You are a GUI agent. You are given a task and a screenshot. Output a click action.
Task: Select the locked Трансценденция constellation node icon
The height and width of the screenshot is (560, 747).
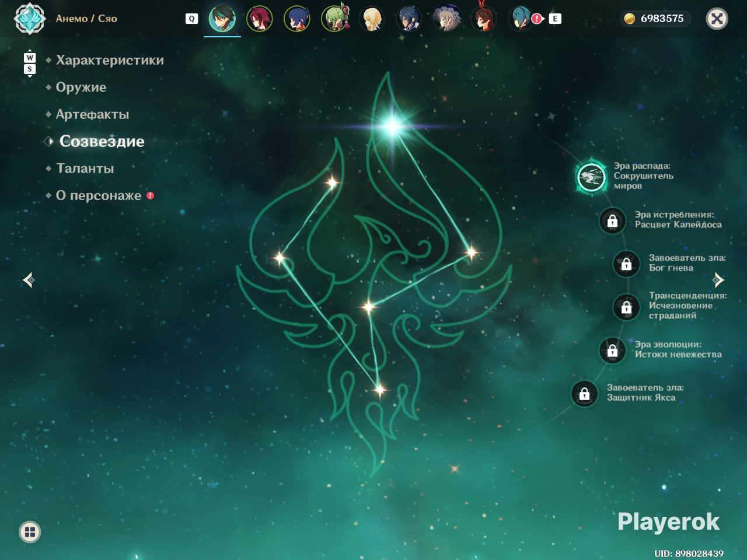pyautogui.click(x=626, y=307)
